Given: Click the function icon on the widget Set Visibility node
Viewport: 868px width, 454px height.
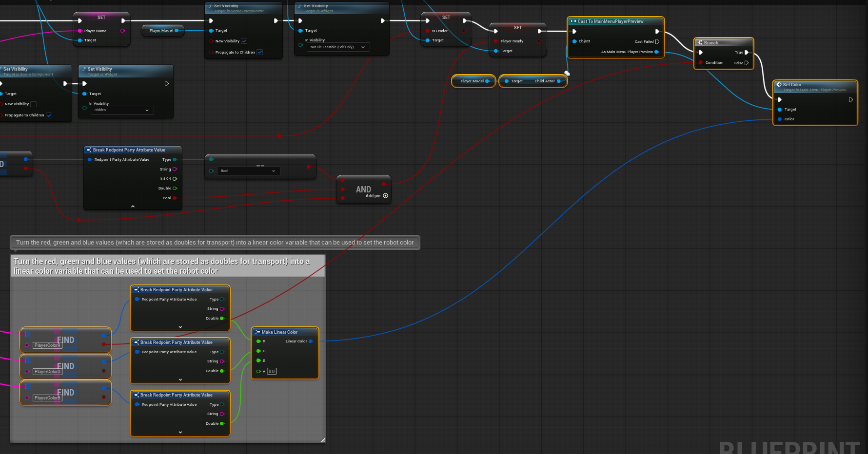Looking at the screenshot, I should [x=299, y=6].
